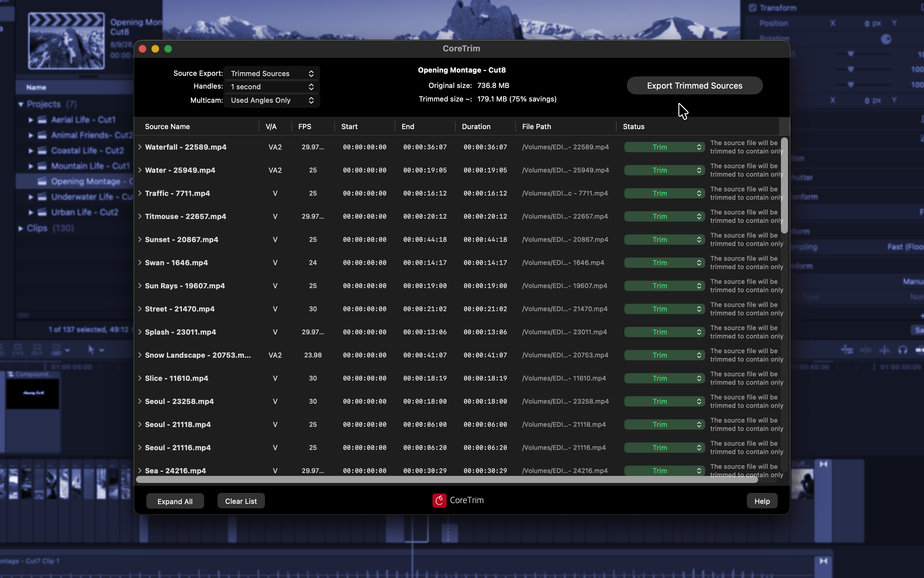Open Trim status dropdown for Sunset - 20867.mp4
Image resolution: width=924 pixels, height=578 pixels.
pos(664,240)
